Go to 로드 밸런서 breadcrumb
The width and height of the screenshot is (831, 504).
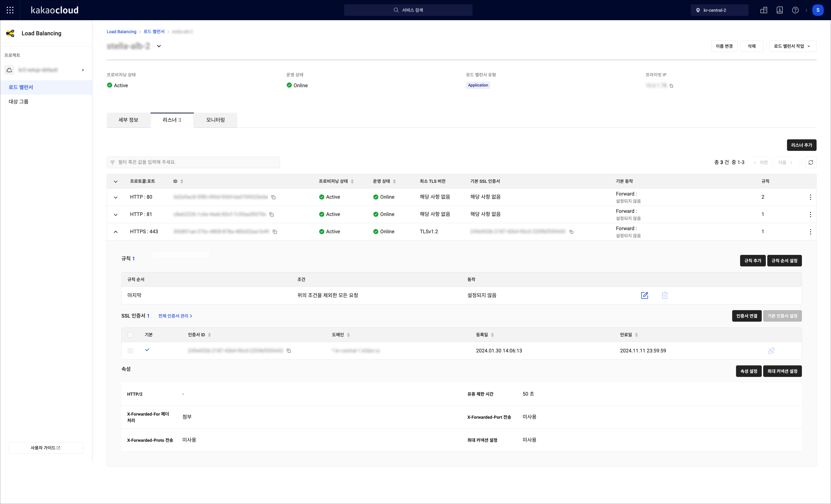(154, 32)
